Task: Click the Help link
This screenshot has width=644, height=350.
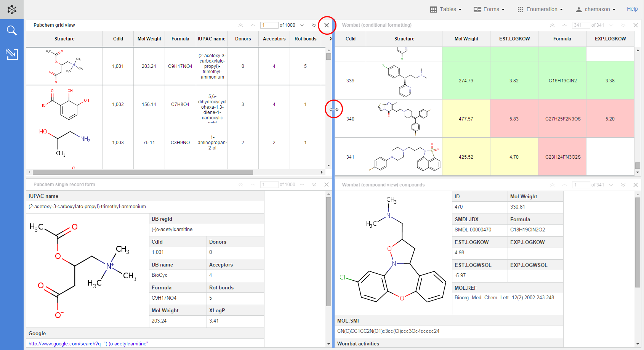Action: click(x=632, y=9)
